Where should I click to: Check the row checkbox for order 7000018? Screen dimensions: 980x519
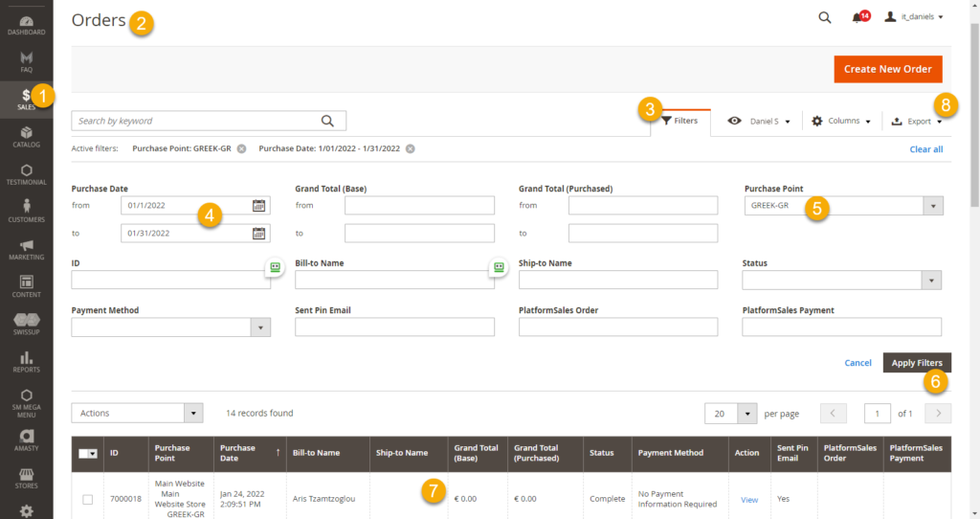pyautogui.click(x=88, y=499)
